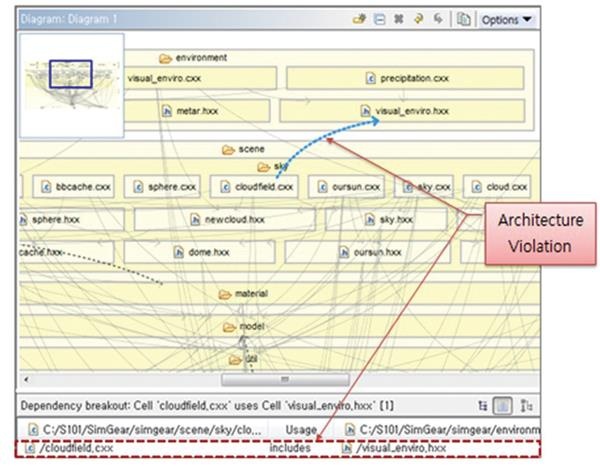The height and width of the screenshot is (467, 600).
Task: Click the diagram overview minimap thumbnail
Action: 72,85
